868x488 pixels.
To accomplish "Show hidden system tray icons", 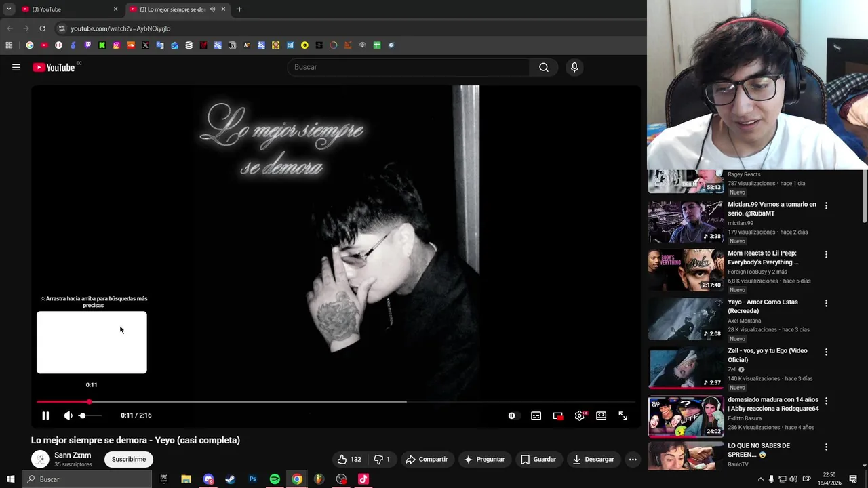I will pos(760,479).
